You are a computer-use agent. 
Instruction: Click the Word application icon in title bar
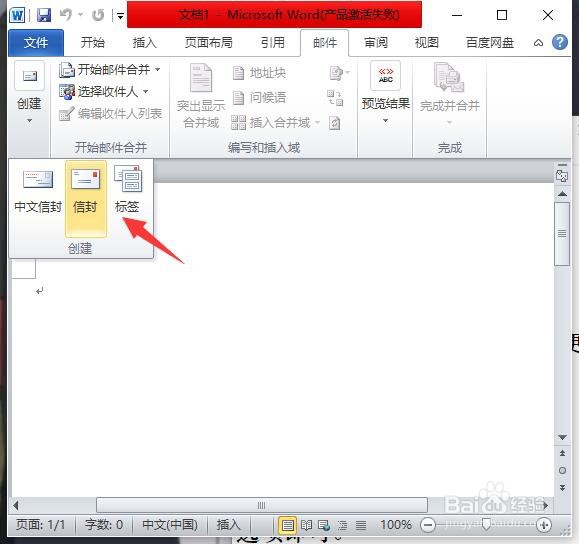tap(17, 15)
